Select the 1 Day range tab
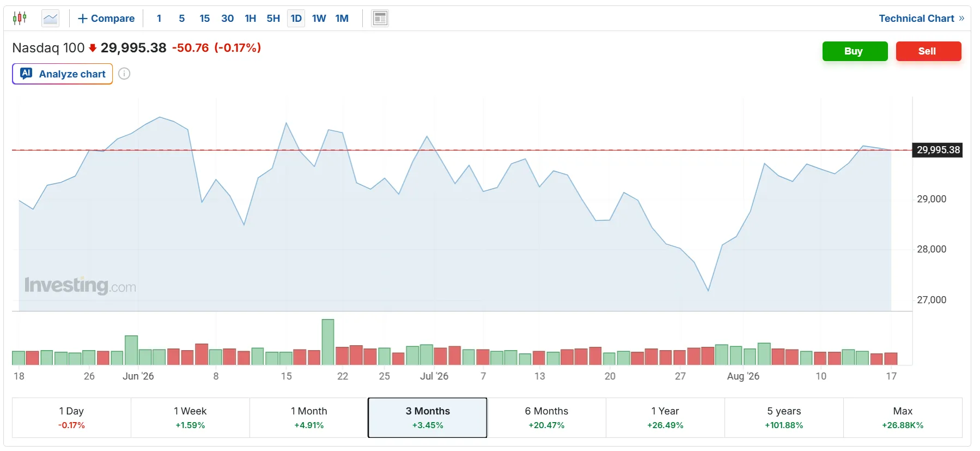Image resolution: width=980 pixels, height=451 pixels. coord(71,418)
